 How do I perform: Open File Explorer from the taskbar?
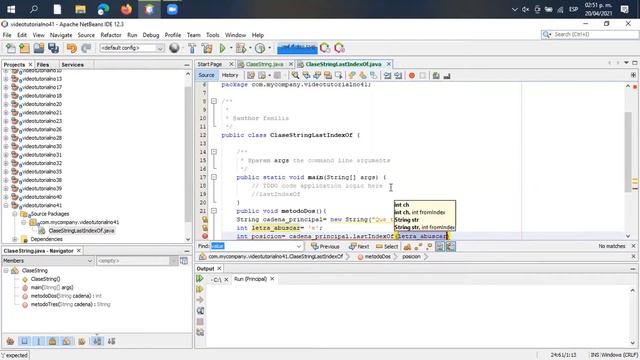point(80,9)
